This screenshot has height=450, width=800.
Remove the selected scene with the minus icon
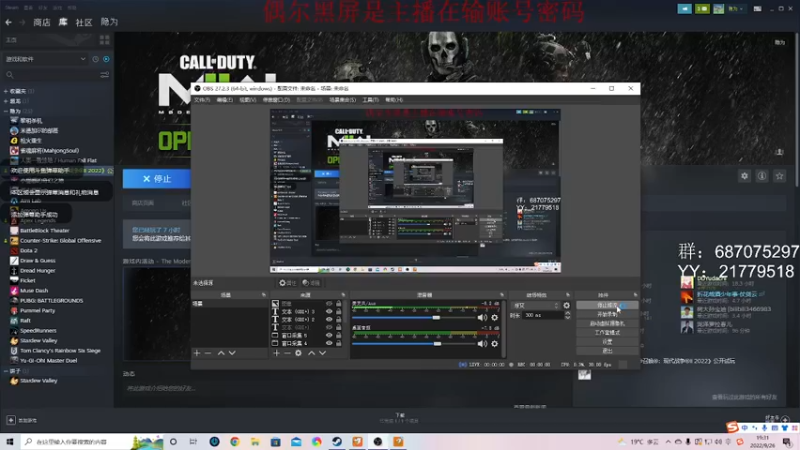pos(208,353)
